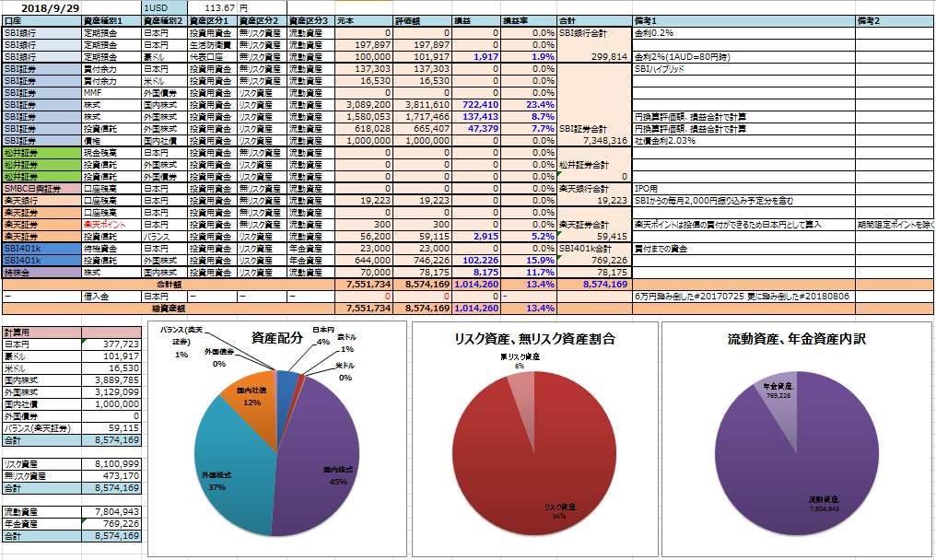Select the profit cell 722,410
Viewport: 936px width, 560px height.
click(x=475, y=104)
